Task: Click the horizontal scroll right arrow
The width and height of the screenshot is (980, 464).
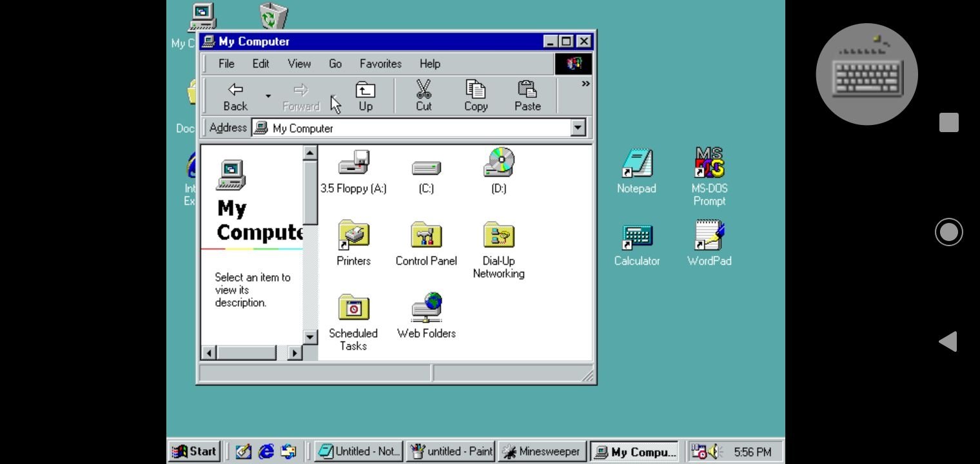Action: [295, 353]
